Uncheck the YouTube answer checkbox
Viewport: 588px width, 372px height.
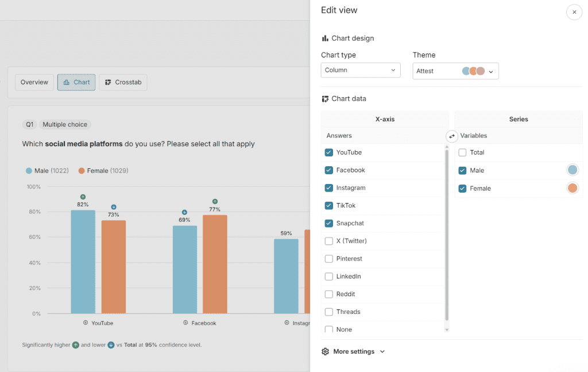pyautogui.click(x=329, y=152)
